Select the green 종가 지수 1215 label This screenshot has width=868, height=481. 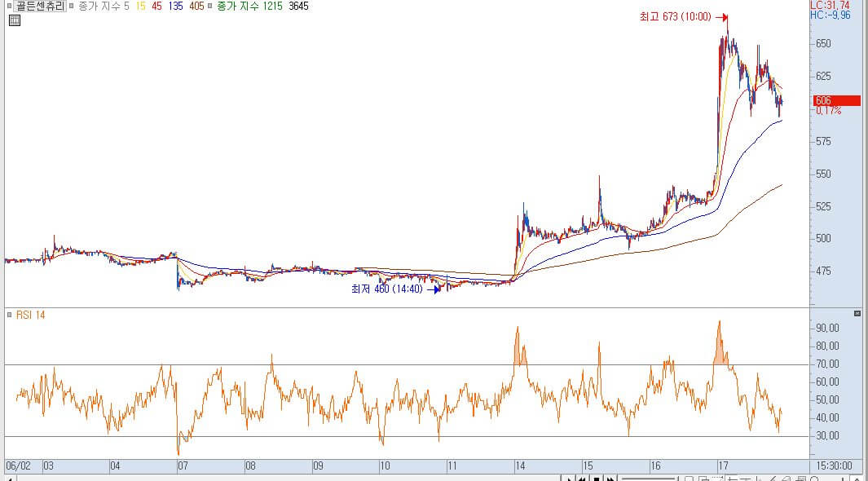click(x=249, y=6)
